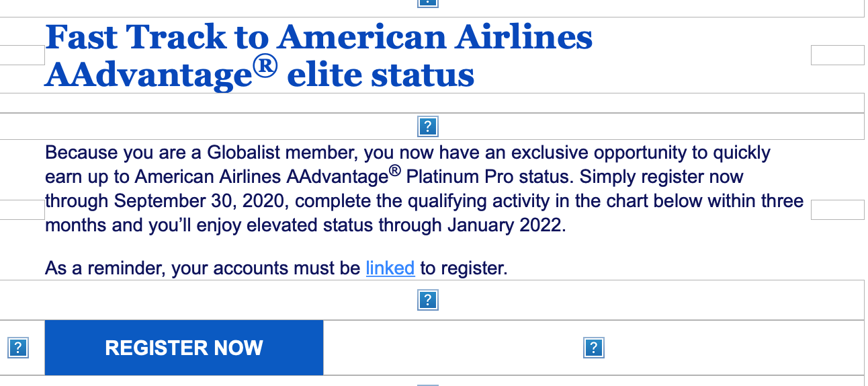Click the "elite status" words in the heading
Viewport: 868px width, 386px height.
coord(380,75)
